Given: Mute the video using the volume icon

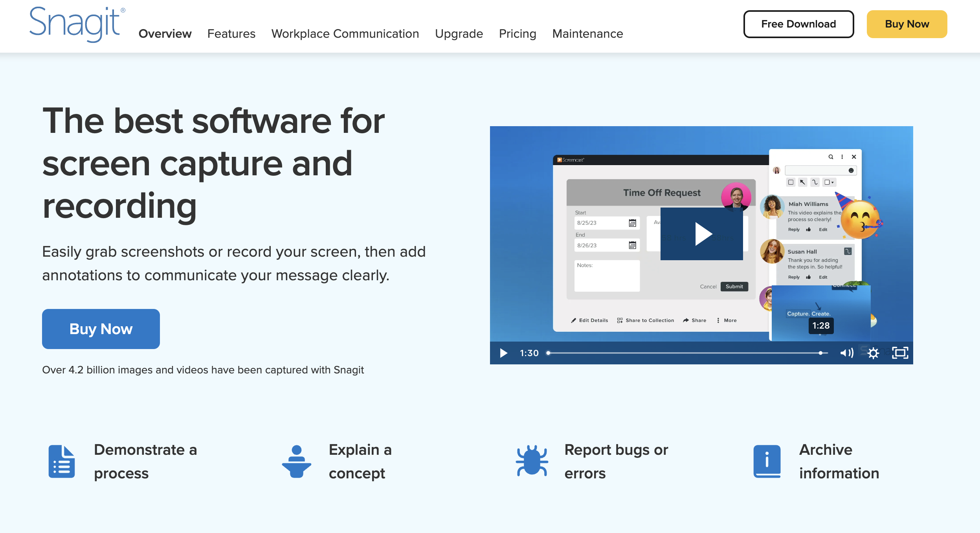Looking at the screenshot, I should (846, 353).
